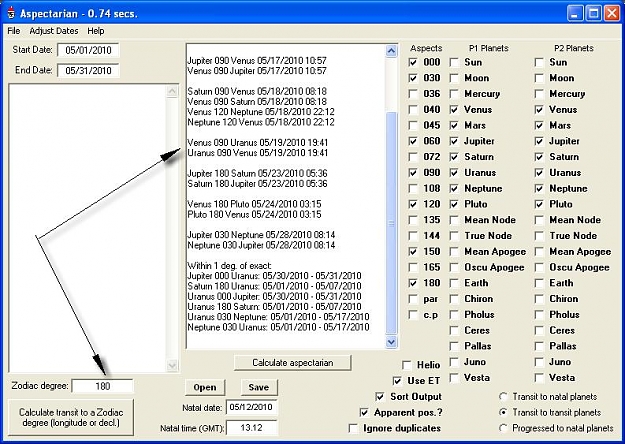The width and height of the screenshot is (625, 444).
Task: Check Chiron under P1 Planets
Action: pyautogui.click(x=454, y=299)
